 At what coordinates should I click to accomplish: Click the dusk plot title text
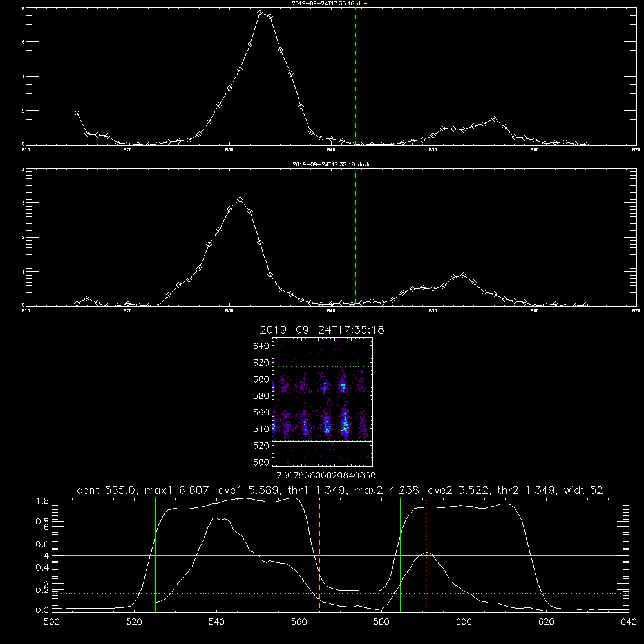331,164
